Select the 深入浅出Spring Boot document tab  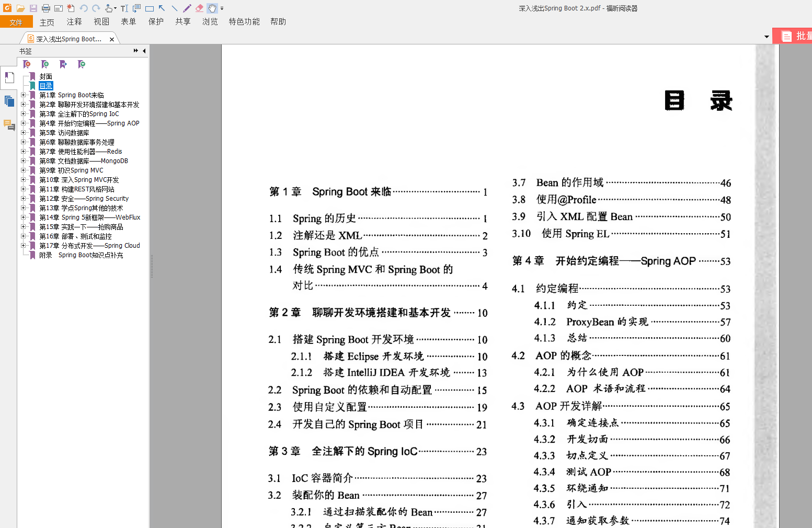(x=69, y=39)
